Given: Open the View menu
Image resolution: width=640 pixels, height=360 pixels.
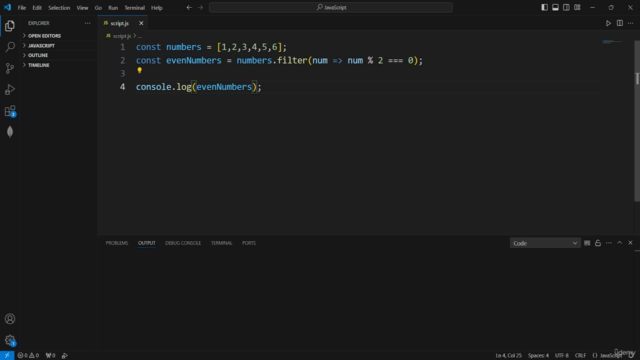Looking at the screenshot, I should click(82, 7).
